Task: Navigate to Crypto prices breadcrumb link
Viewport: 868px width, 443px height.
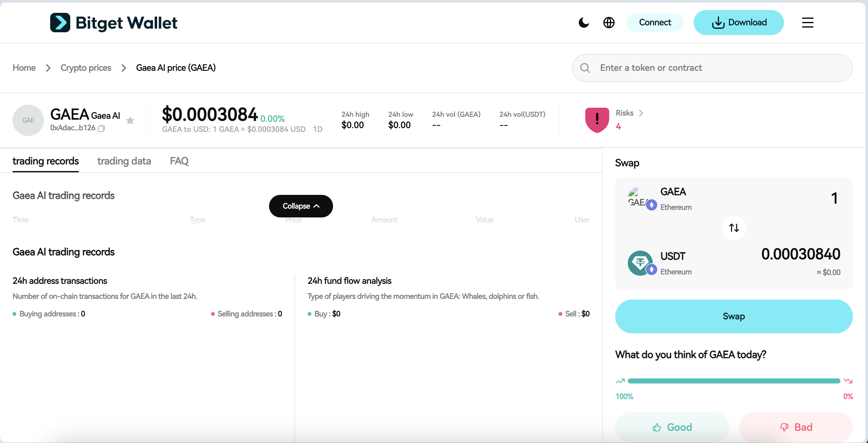Action: 86,68
